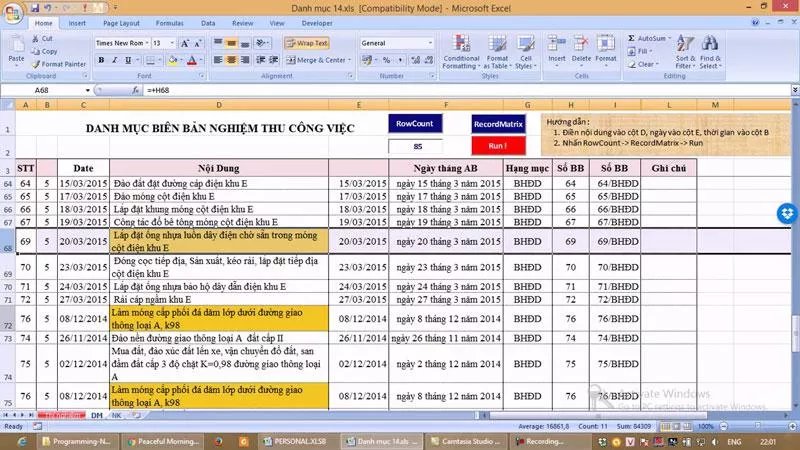This screenshot has height=450, width=800.
Task: Click the increase decimal icon
Action: tap(416, 60)
